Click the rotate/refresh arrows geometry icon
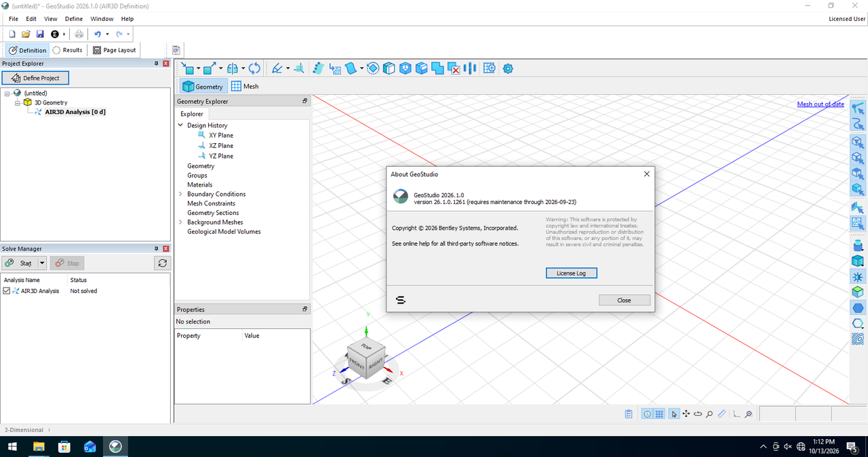Image resolution: width=868 pixels, height=457 pixels. pyautogui.click(x=254, y=68)
